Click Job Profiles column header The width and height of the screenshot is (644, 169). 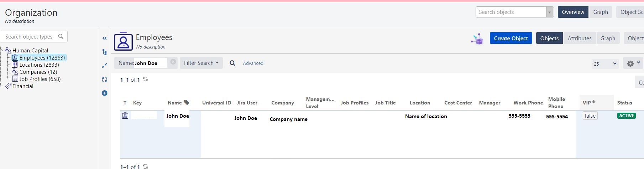coord(355,103)
